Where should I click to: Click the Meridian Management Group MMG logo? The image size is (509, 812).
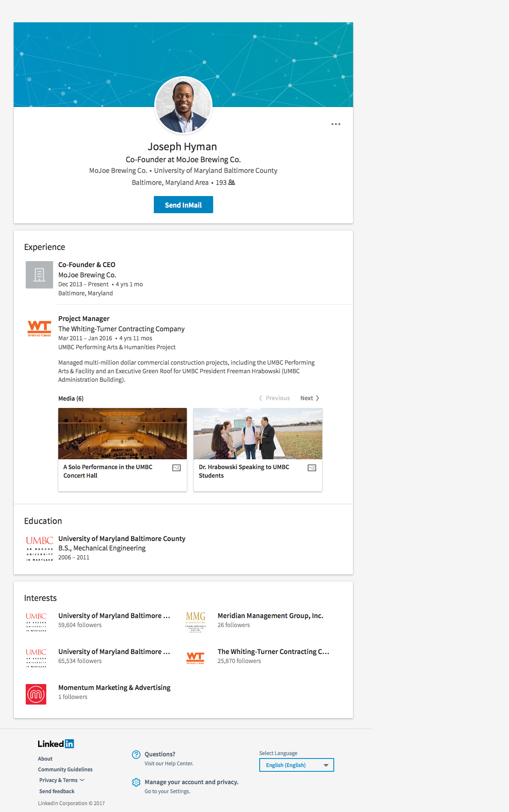tap(196, 621)
